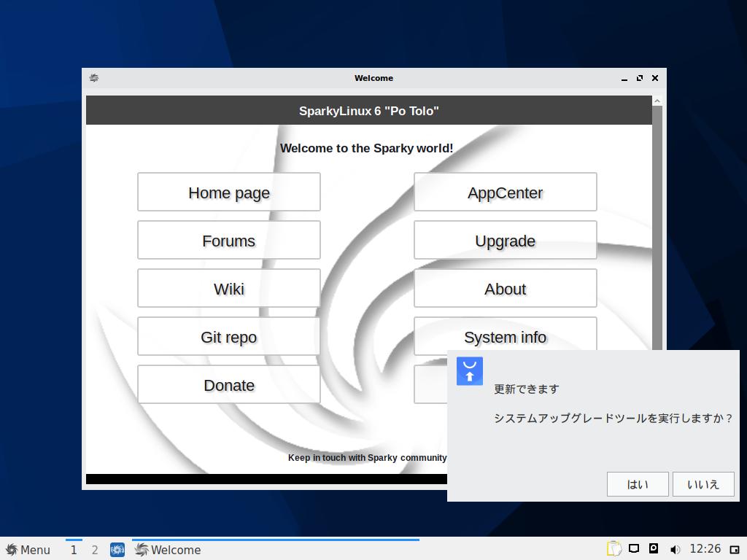
Task: Click the scrollbar up arrow in Welcome
Action: (x=657, y=101)
